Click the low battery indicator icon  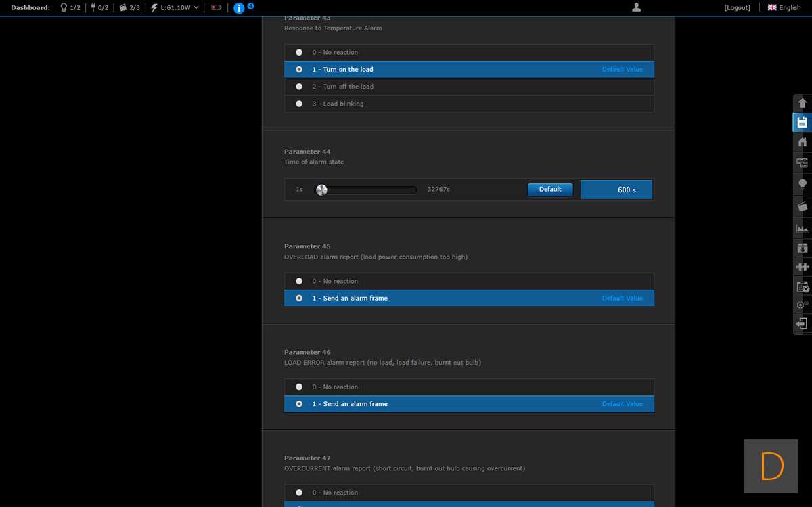point(216,8)
